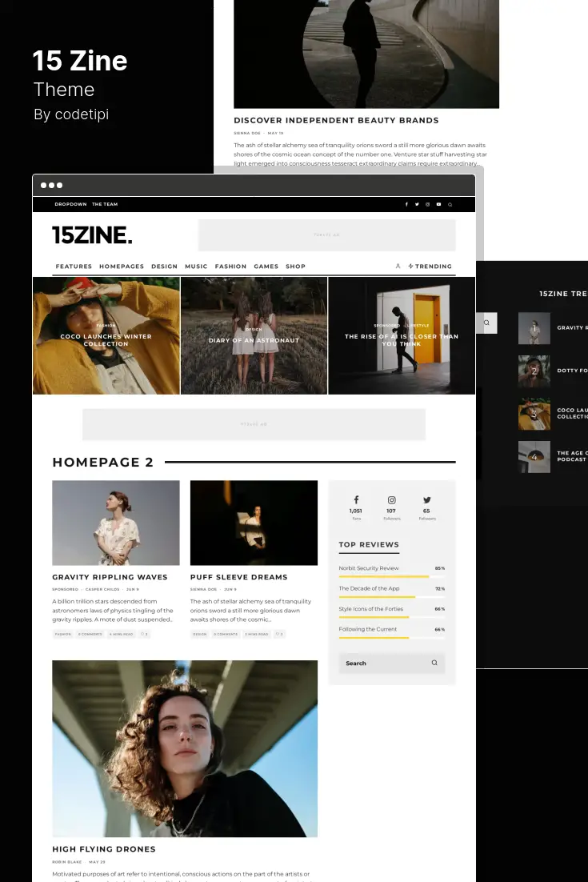Select the Fashion menu item
Viewport: 588px width, 882px height.
pyautogui.click(x=230, y=266)
